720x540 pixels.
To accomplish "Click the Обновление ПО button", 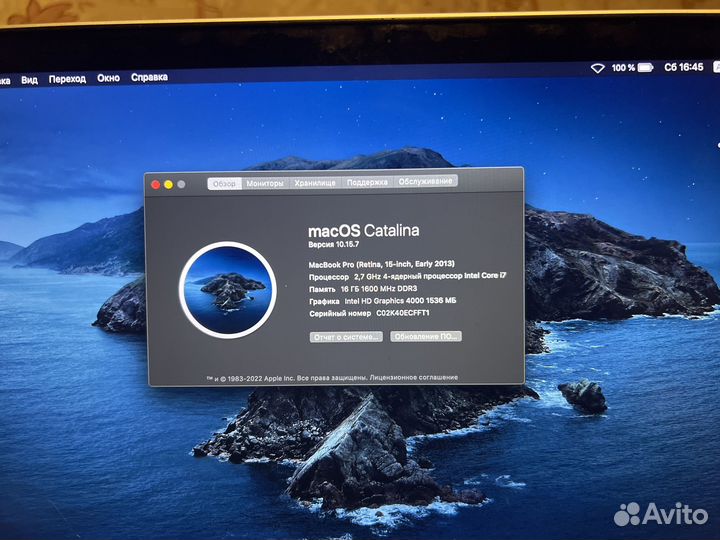I will click(x=426, y=337).
